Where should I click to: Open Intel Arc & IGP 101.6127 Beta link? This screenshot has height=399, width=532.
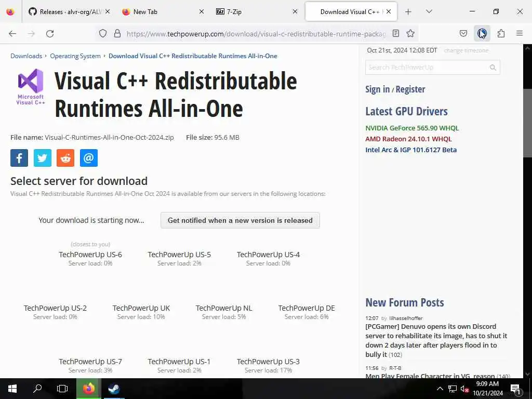tap(411, 150)
